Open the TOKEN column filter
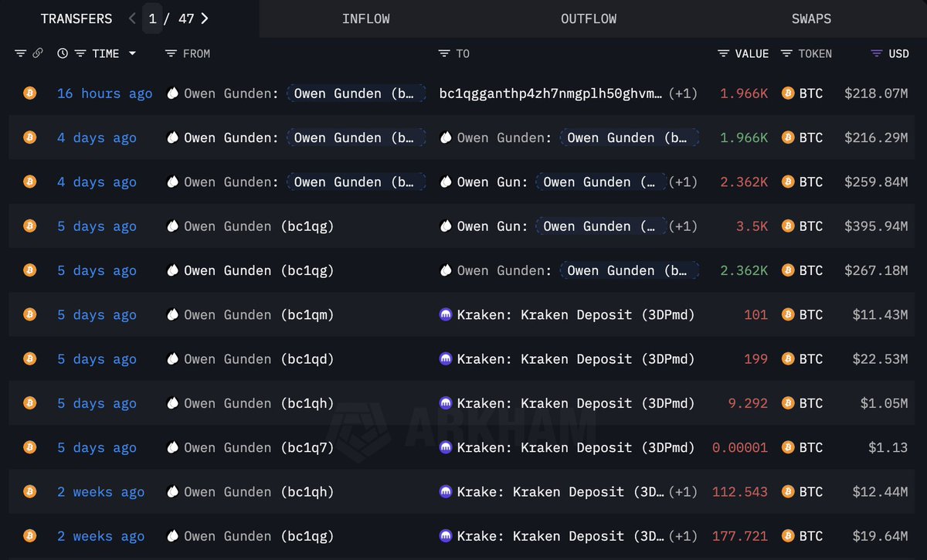Viewport: 927px width, 560px height. point(786,53)
